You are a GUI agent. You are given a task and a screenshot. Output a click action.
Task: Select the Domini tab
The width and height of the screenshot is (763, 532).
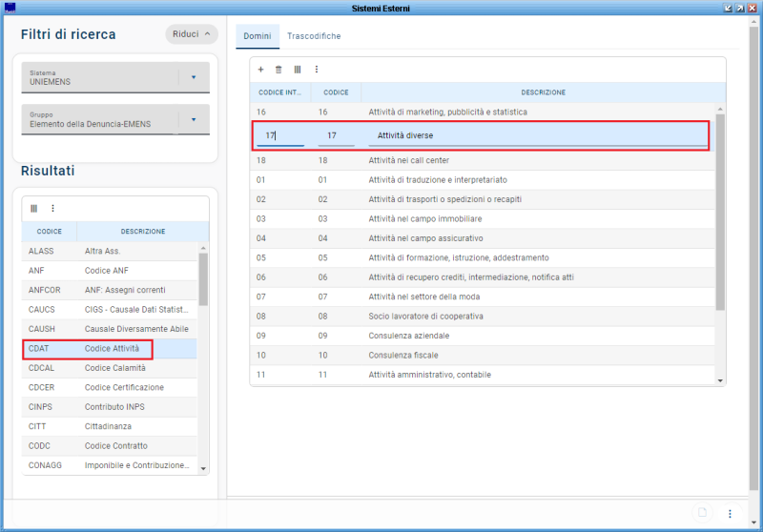point(258,36)
